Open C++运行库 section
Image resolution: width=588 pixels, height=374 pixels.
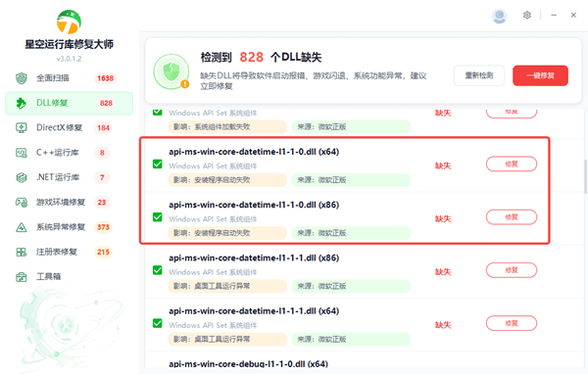pyautogui.click(x=69, y=153)
